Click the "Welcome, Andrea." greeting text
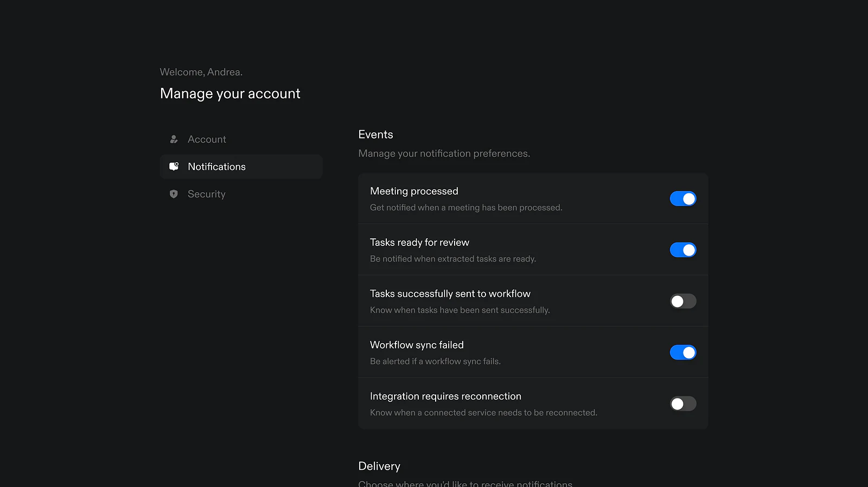This screenshot has height=487, width=868. click(201, 72)
